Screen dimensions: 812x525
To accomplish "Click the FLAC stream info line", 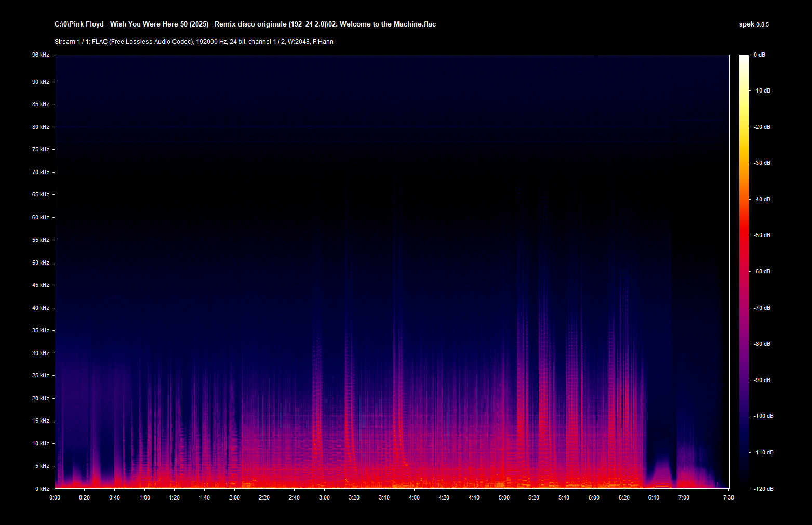I will (x=194, y=42).
